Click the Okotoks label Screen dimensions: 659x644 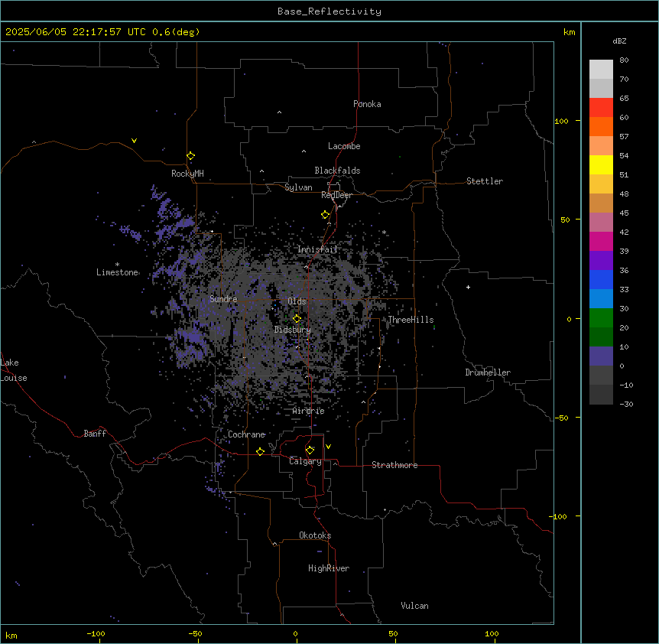[x=315, y=535]
